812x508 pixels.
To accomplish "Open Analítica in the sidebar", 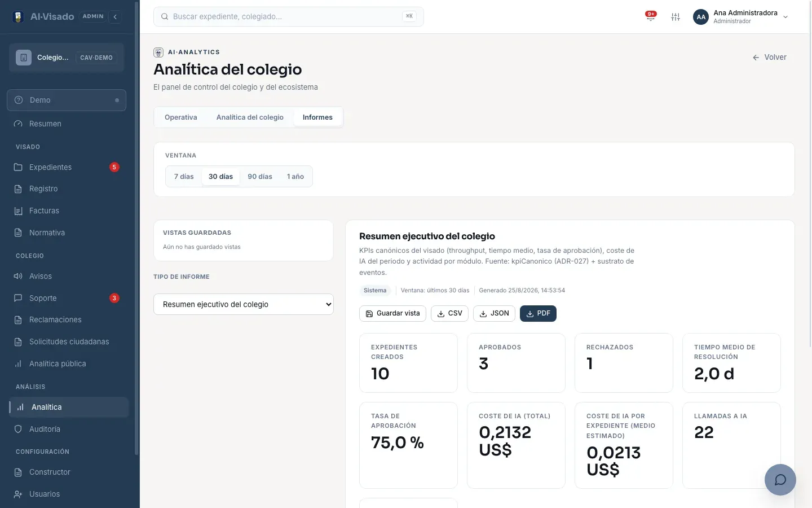I will click(69, 407).
